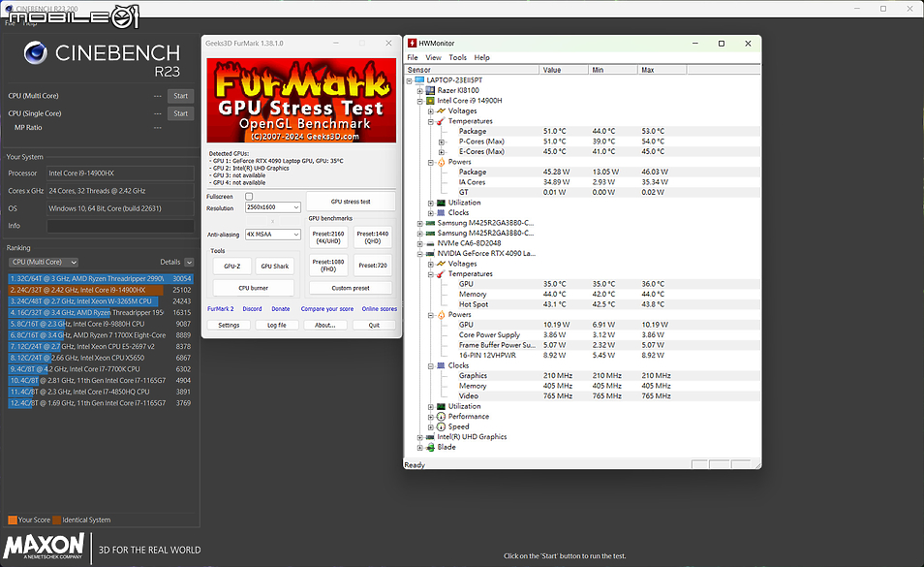Click the Razer KI8100 motherboard icon
Image resolution: width=924 pixels, height=567 pixels.
pyautogui.click(x=430, y=90)
